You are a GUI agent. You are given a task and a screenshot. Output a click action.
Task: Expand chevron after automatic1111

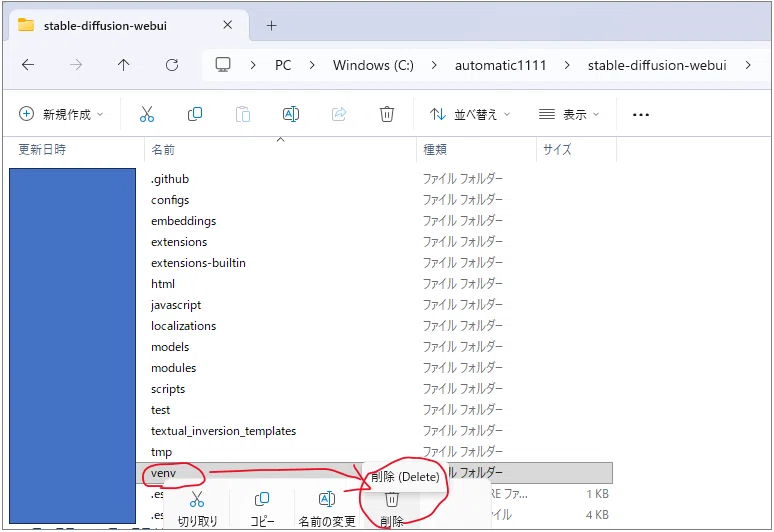(x=567, y=65)
